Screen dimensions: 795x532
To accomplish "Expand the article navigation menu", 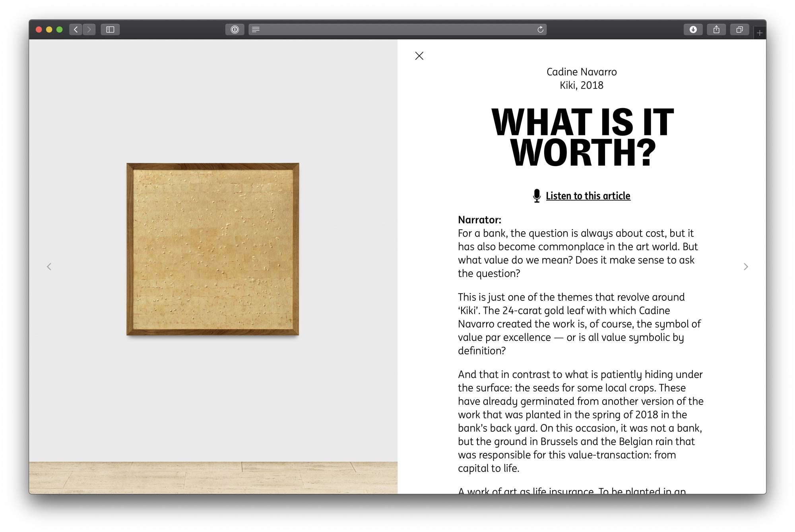I will click(256, 29).
